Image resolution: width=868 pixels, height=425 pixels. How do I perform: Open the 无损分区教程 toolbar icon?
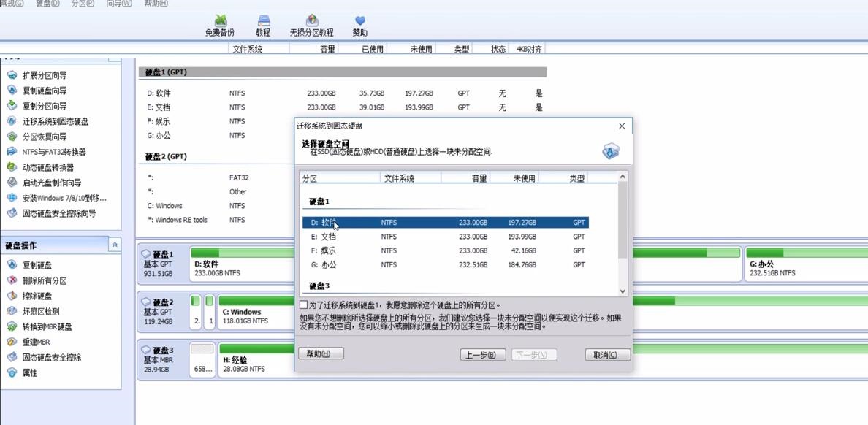[312, 26]
